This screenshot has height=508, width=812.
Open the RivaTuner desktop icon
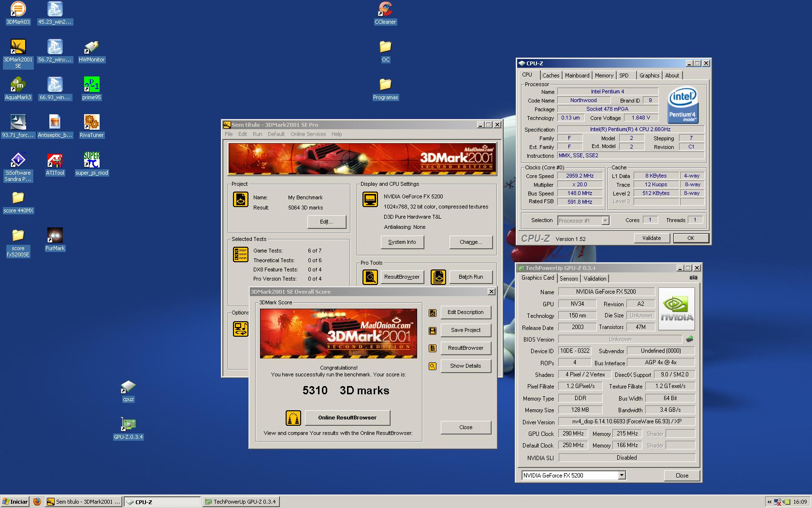pyautogui.click(x=91, y=126)
